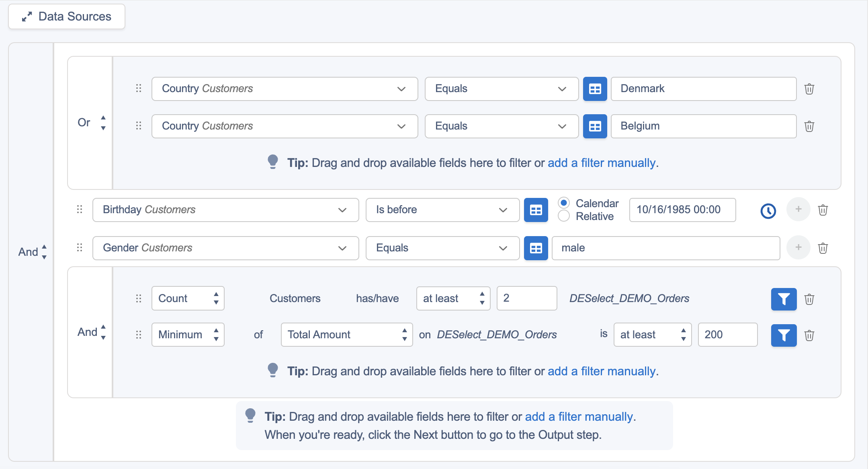Open the Is before operator dropdown
The width and height of the screenshot is (868, 469).
tap(442, 210)
